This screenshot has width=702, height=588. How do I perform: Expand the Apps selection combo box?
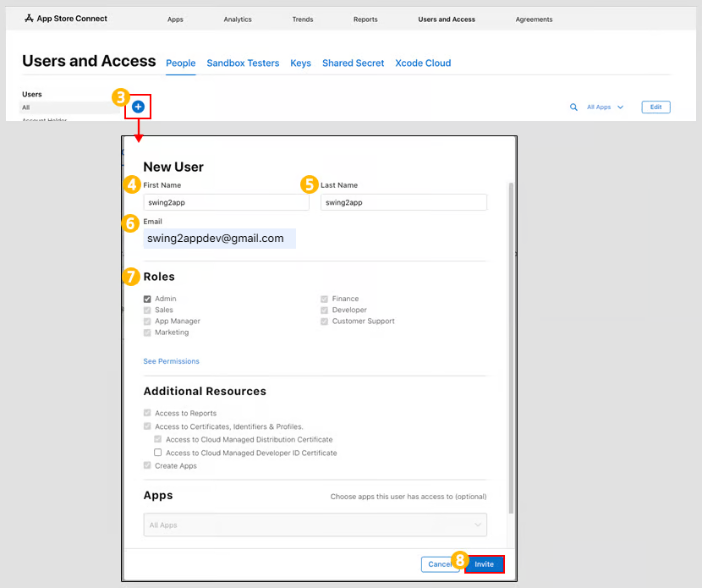coord(315,525)
